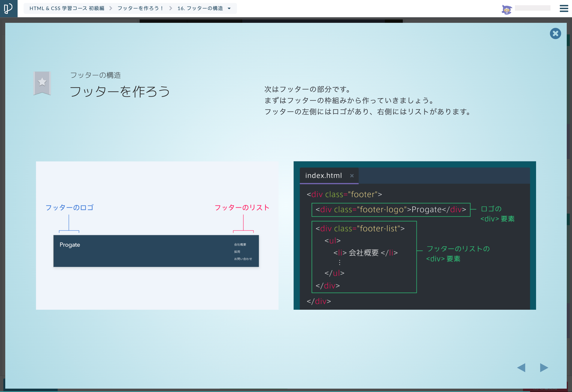572x392 pixels.
Task: Click 採用 in footer preview list
Action: click(237, 252)
